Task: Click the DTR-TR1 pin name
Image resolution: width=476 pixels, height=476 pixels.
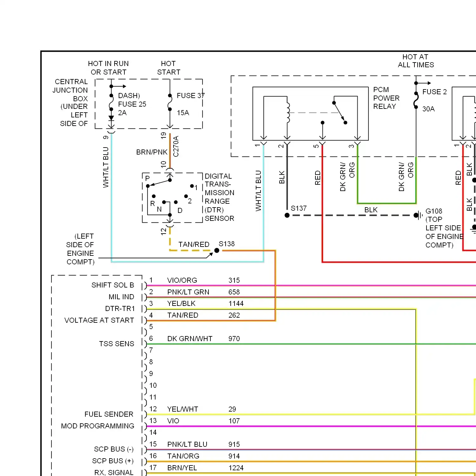Action: 120,308
